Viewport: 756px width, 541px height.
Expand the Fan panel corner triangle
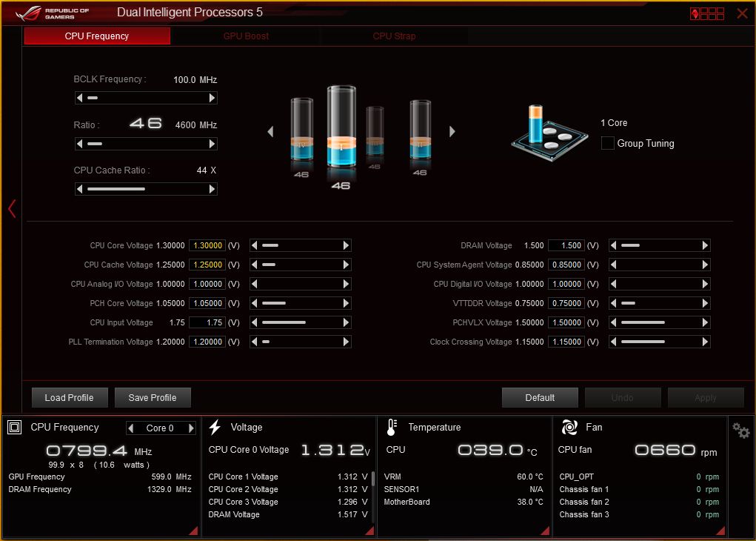(720, 531)
